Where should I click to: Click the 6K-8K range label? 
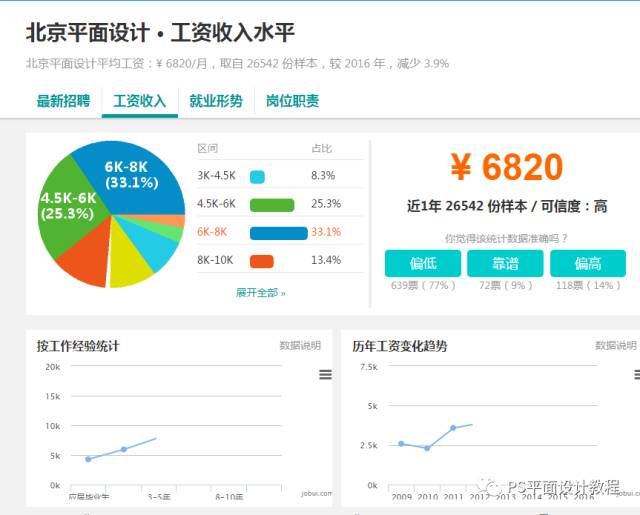click(212, 232)
